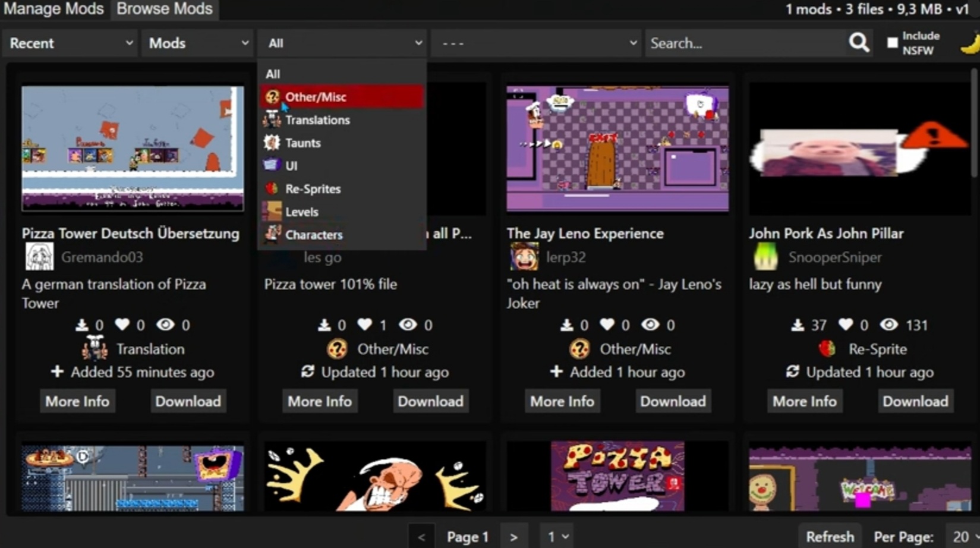980x548 pixels.
Task: Switch to the Browse Mods tab
Action: tap(165, 9)
